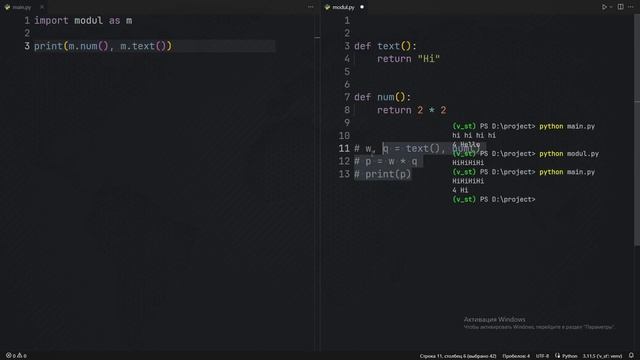Click terminal output 'hi hi hi hi'
Screen dimensions: 640x360
(474, 136)
